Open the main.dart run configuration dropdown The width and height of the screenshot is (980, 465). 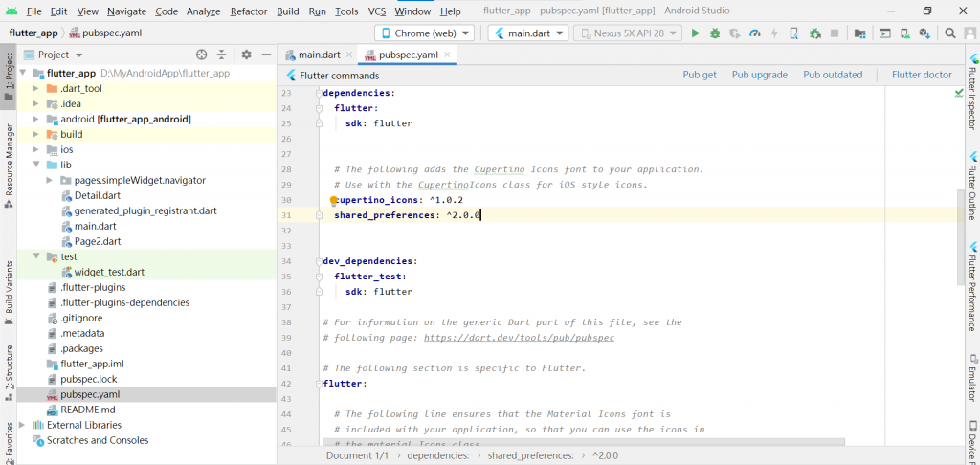coord(528,33)
